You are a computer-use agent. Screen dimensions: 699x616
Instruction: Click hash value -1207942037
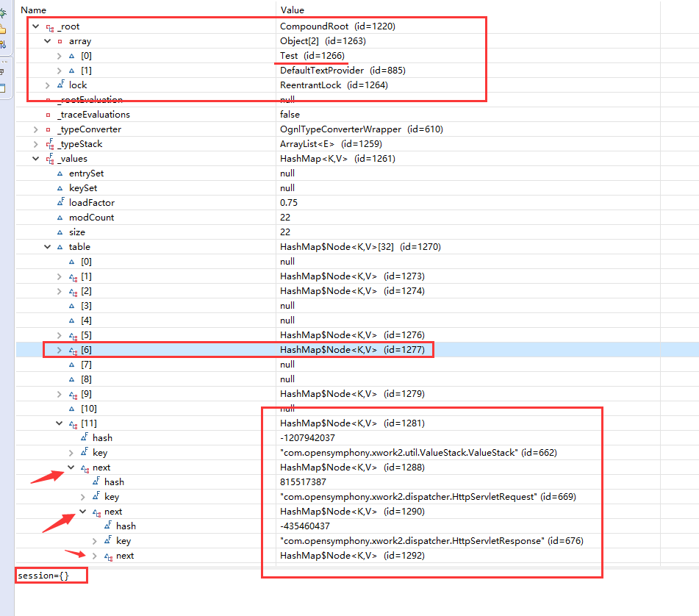coord(307,438)
